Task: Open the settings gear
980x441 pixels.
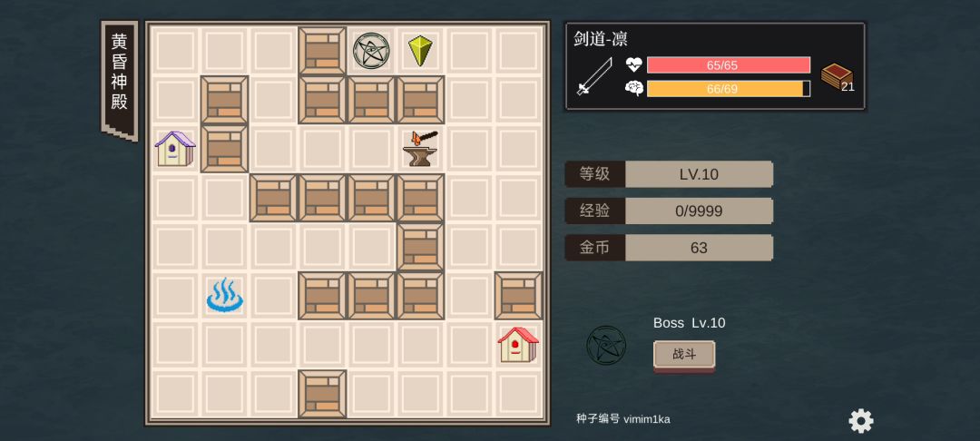Action: (x=860, y=421)
